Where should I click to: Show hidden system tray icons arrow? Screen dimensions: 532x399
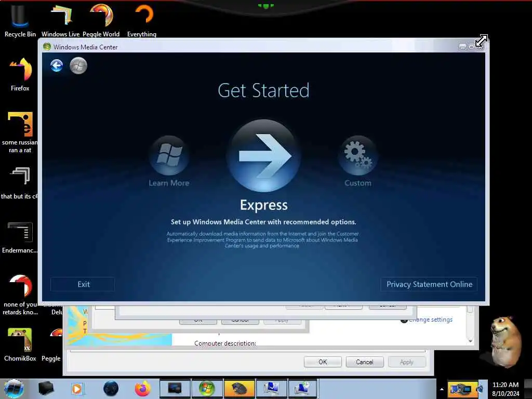(x=442, y=389)
